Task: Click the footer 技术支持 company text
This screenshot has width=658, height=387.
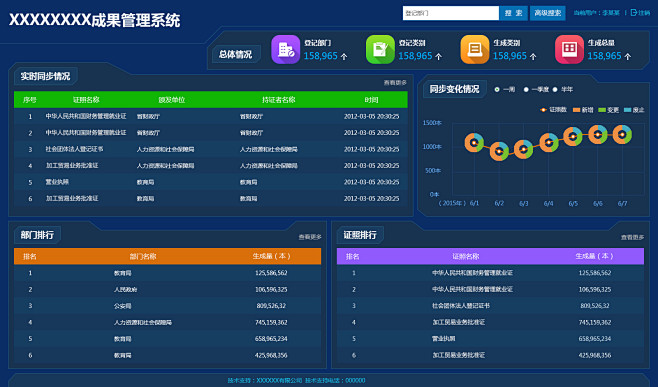Action: click(x=265, y=380)
